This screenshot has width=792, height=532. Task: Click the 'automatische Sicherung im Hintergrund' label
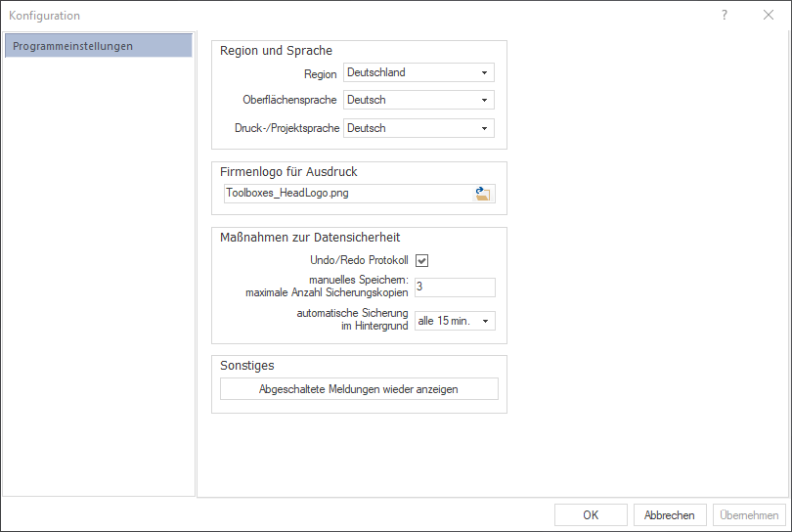352,320
